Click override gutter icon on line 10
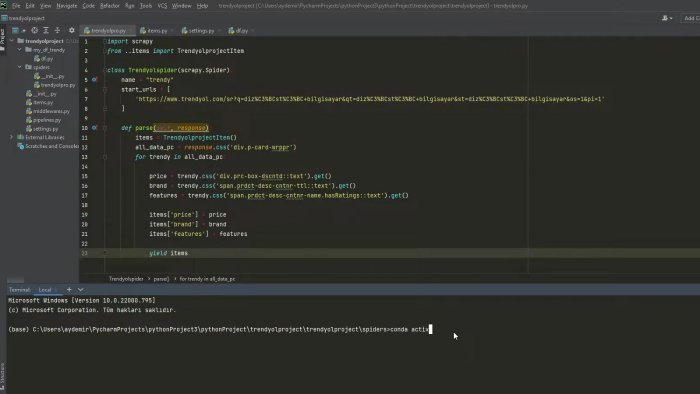This screenshot has height=394, width=700. tap(95, 128)
